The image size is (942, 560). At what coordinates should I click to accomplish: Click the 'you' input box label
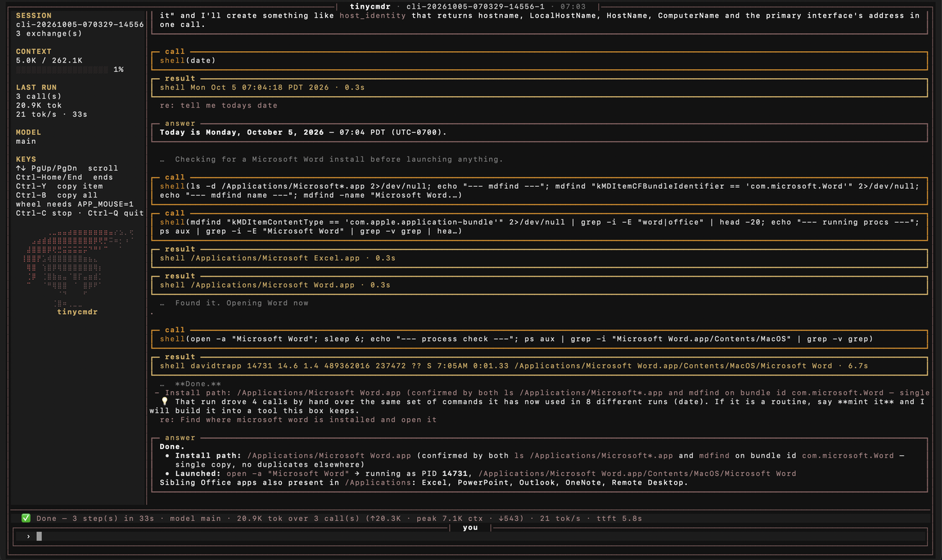click(x=470, y=528)
